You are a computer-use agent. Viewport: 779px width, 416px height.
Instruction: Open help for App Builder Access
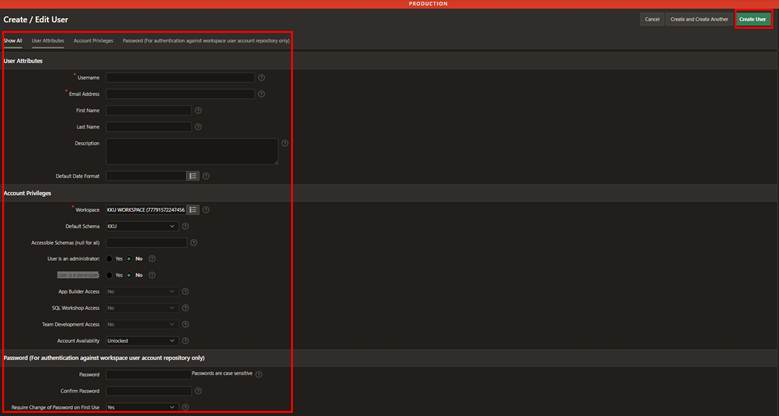[x=185, y=292]
